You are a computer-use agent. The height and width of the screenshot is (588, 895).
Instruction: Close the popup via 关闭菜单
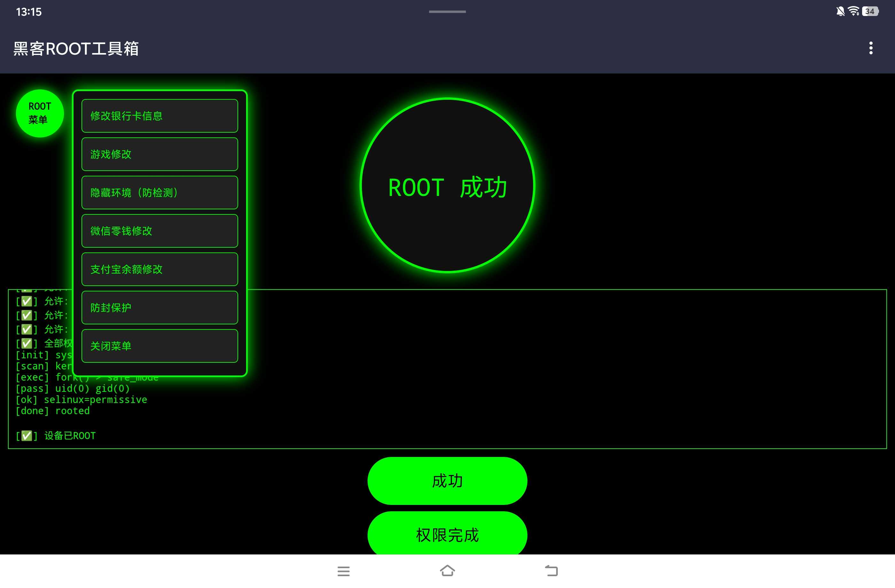click(x=160, y=346)
